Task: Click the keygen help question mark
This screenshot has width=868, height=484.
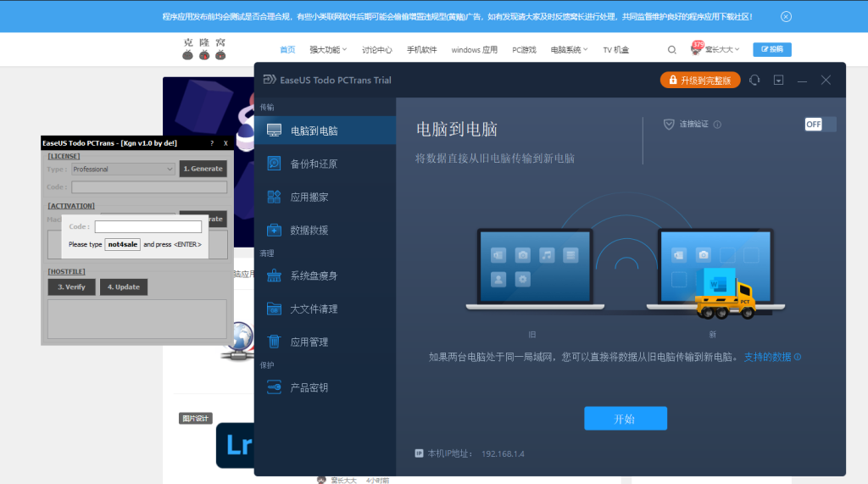Action: point(211,143)
